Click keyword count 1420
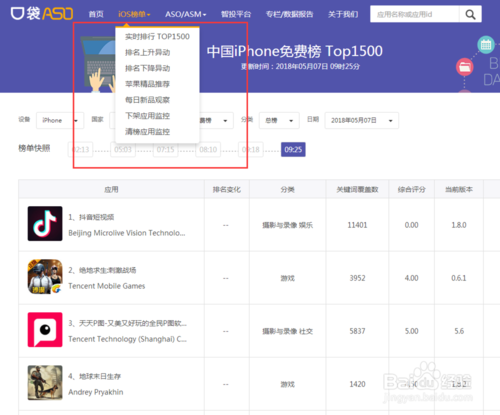Image resolution: width=500 pixels, height=415 pixels. (357, 384)
